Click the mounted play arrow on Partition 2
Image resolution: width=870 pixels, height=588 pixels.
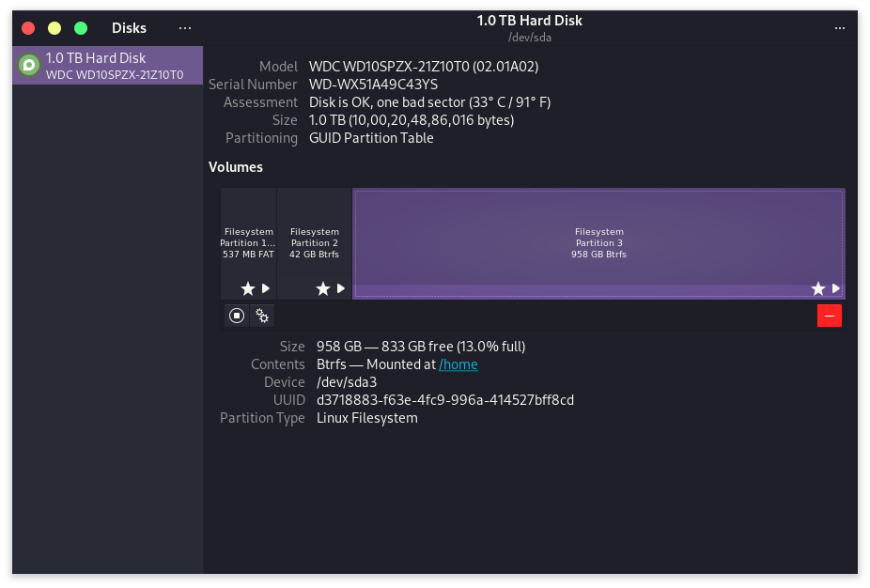tap(340, 288)
